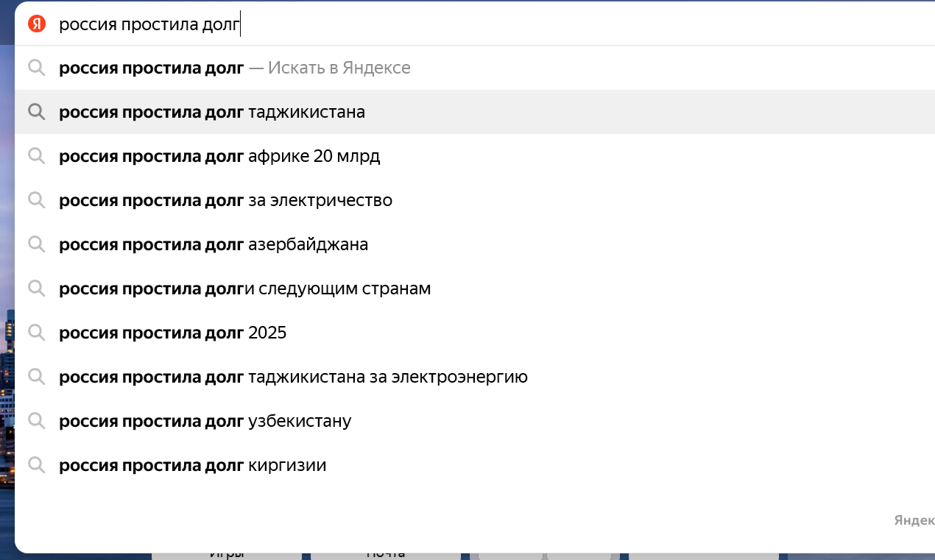This screenshot has height=560, width=935.
Task: Choose the suggestion 'азербайджана'
Action: 475,244
